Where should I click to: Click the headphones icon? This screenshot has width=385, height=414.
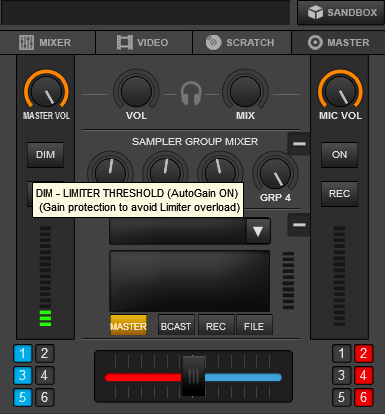point(191,94)
